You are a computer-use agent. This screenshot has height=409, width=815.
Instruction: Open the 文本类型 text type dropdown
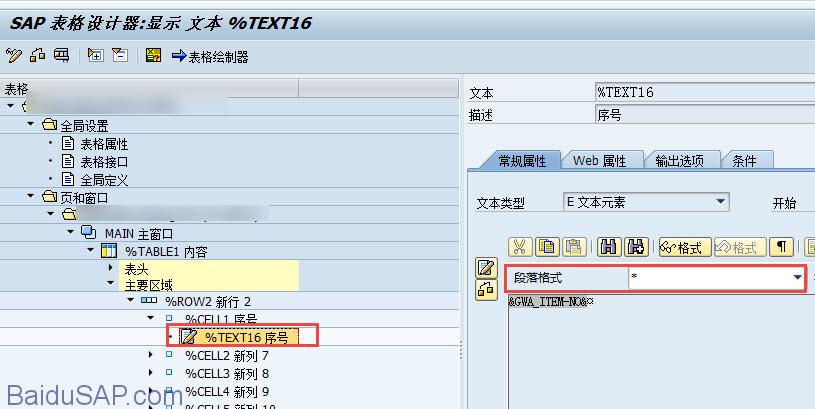click(720, 202)
